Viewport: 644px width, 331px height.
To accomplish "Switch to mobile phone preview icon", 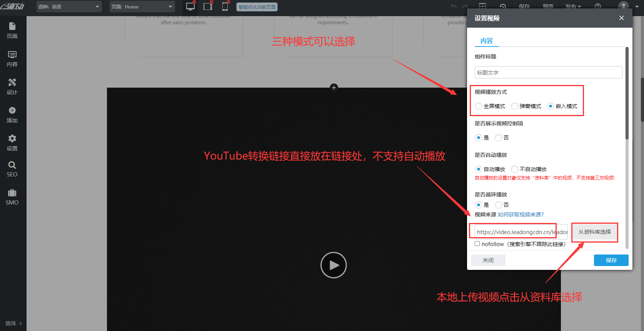I will (x=225, y=7).
